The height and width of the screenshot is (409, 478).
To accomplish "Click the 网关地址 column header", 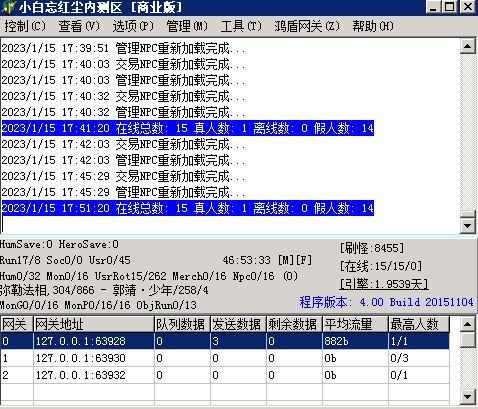I will point(94,324).
